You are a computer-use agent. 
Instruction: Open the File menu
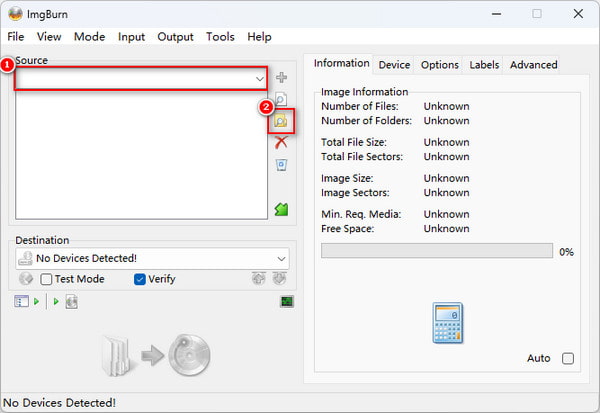pos(16,37)
